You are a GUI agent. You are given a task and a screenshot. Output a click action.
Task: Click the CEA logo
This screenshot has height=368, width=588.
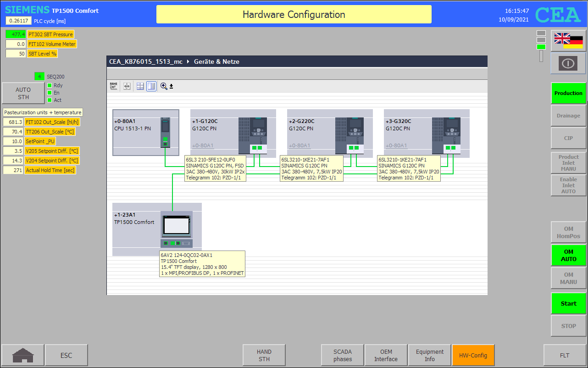click(x=558, y=15)
